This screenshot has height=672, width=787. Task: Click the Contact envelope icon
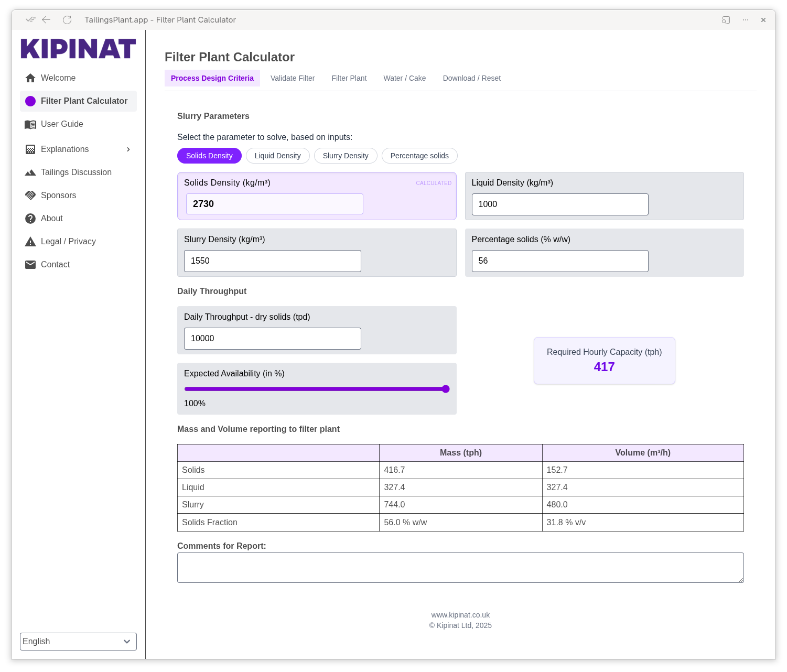point(30,265)
